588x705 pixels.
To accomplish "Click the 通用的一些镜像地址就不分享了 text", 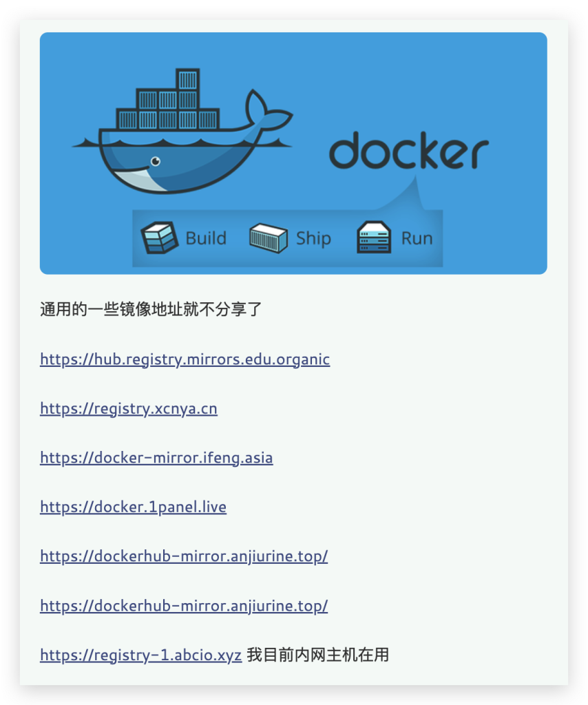I will click(x=151, y=309).
